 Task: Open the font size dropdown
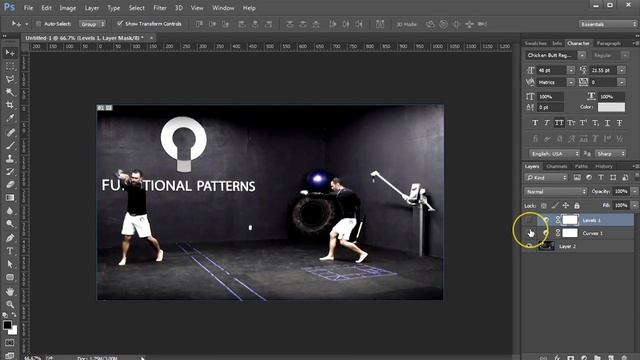point(571,70)
